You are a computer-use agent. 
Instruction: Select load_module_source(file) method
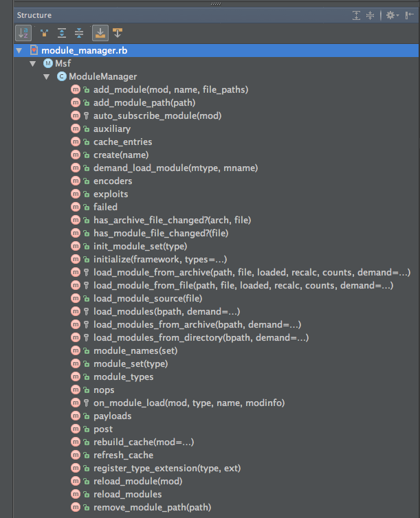[148, 298]
